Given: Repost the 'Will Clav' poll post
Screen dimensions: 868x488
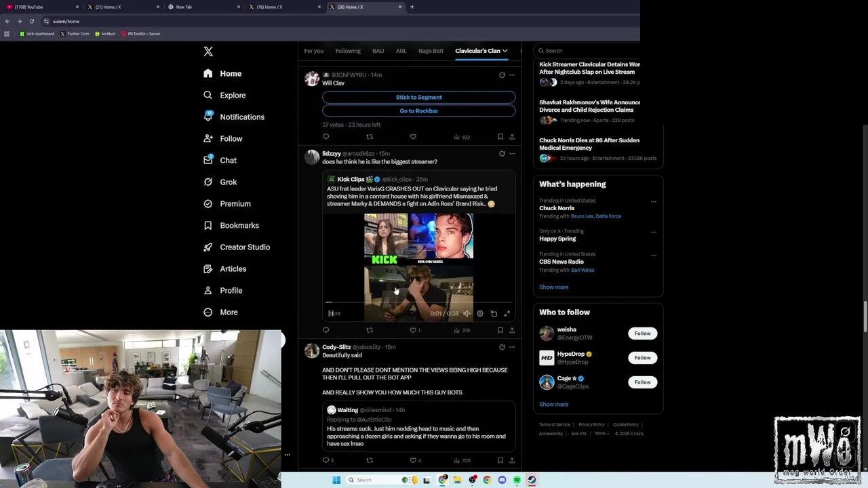Looking at the screenshot, I should (x=370, y=137).
